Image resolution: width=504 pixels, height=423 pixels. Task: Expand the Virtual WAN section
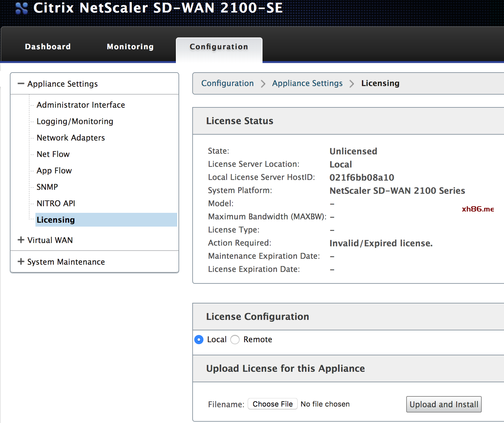(21, 240)
